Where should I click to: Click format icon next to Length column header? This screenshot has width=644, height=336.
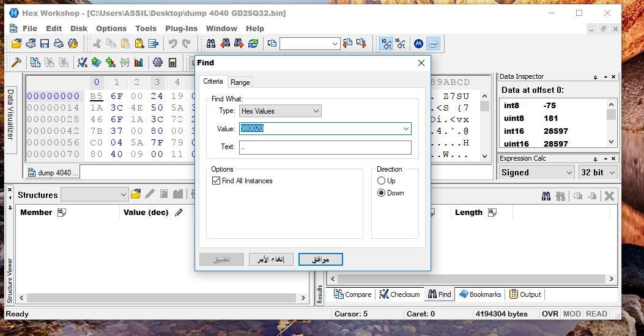(492, 212)
